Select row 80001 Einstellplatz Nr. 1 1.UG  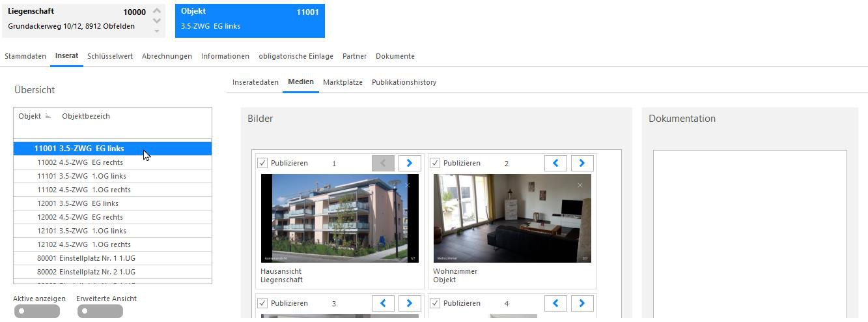click(113, 258)
